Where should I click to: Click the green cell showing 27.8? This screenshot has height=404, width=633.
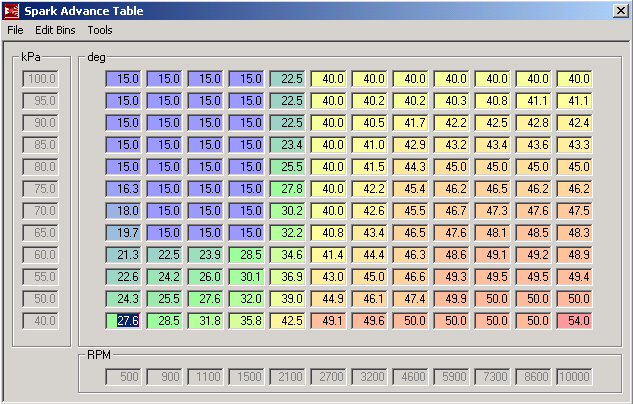[286, 188]
